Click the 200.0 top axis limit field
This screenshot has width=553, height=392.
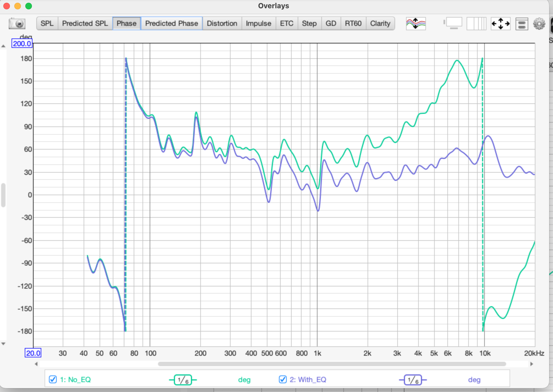click(x=22, y=43)
